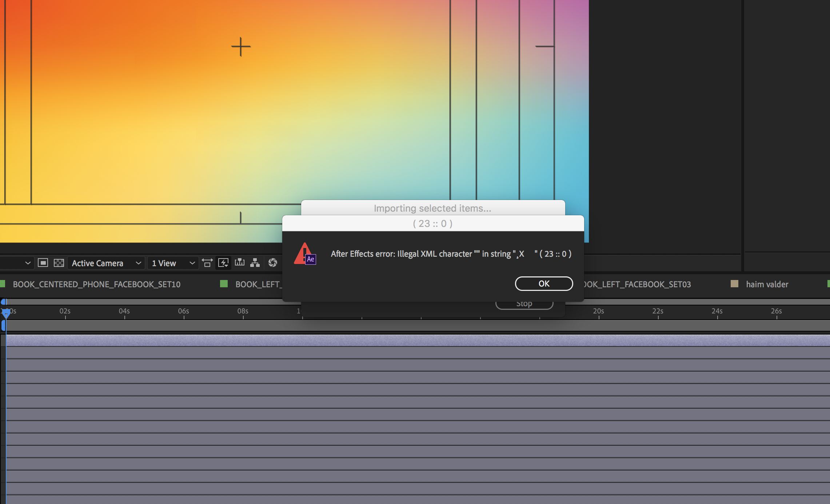Open the 1 View layout dropdown
Image resolution: width=830 pixels, height=504 pixels.
click(x=173, y=263)
